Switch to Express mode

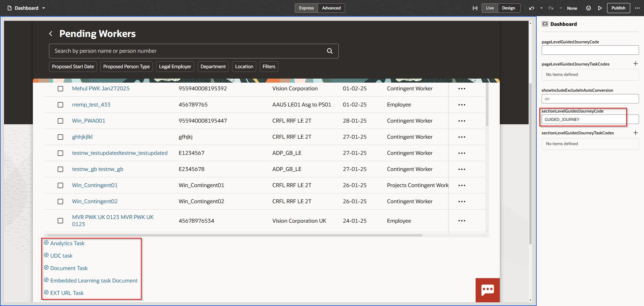click(306, 8)
